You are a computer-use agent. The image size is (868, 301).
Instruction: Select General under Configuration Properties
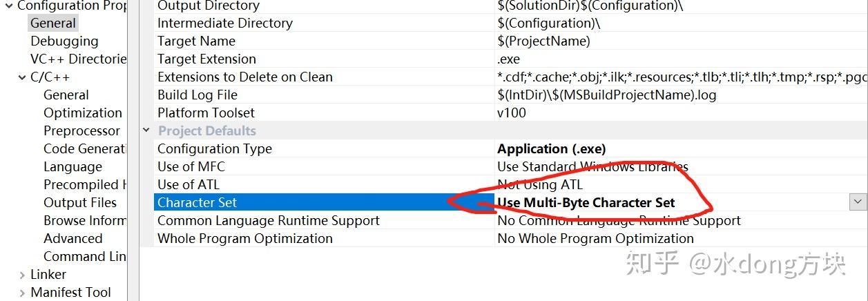pos(52,23)
